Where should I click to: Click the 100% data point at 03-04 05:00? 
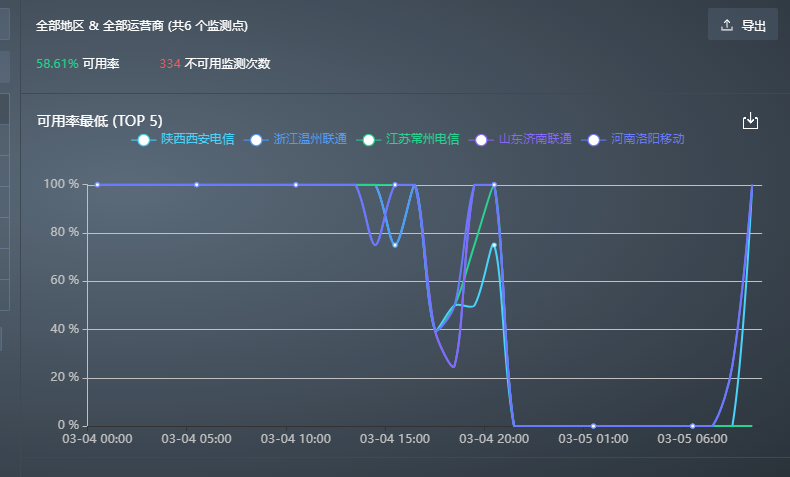click(x=196, y=185)
